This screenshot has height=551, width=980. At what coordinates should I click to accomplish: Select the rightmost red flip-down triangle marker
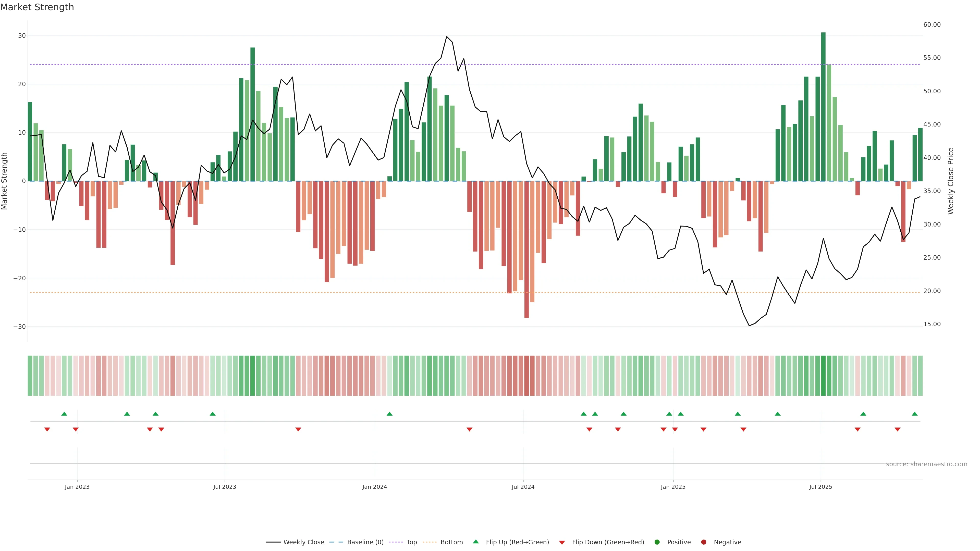pos(898,429)
